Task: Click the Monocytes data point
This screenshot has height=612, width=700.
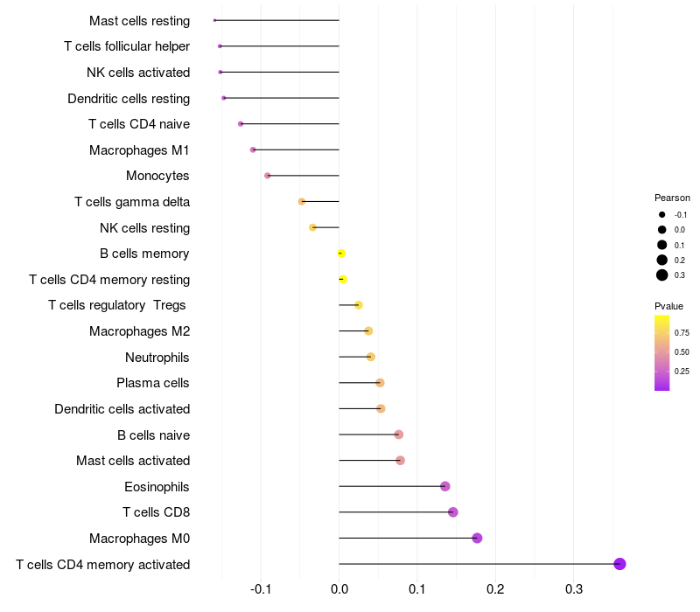Action: [268, 176]
